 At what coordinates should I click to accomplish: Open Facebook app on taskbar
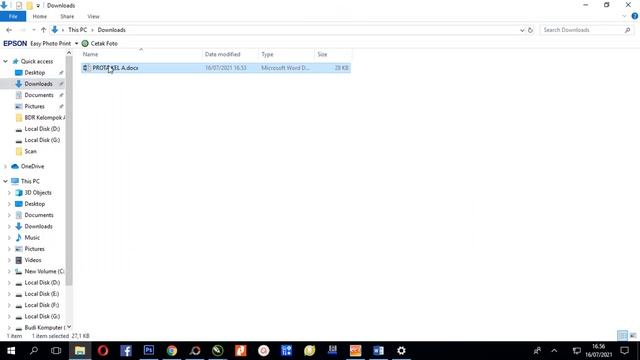pos(126,351)
